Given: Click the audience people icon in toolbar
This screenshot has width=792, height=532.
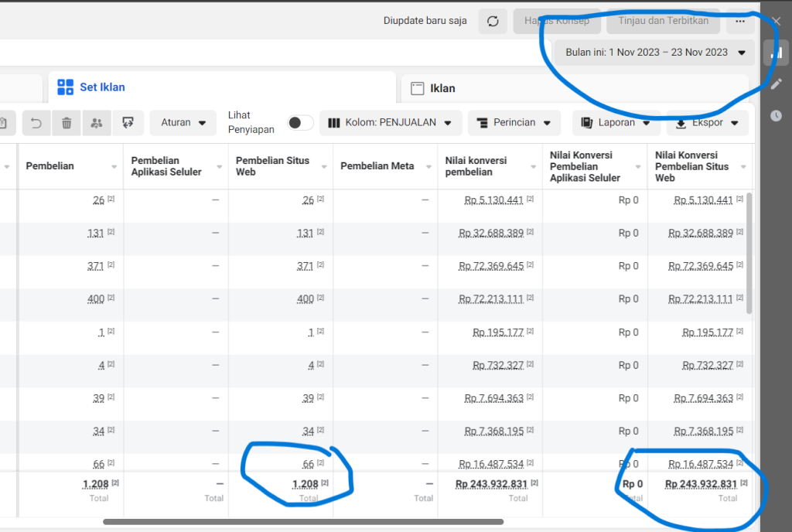Looking at the screenshot, I should pyautogui.click(x=97, y=122).
